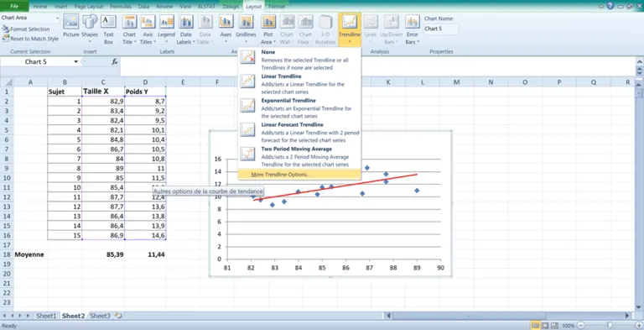
Task: Select the red trendline in chart
Action: [x=335, y=187]
